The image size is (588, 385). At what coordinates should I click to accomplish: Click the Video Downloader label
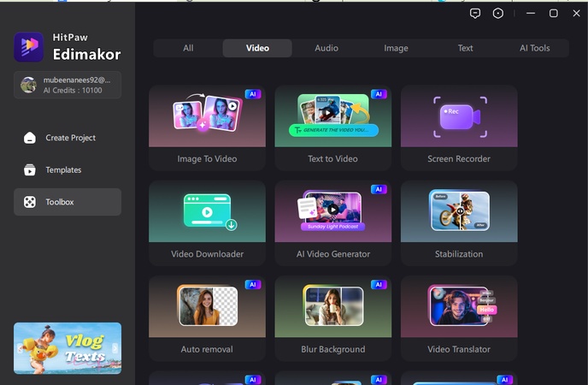(207, 254)
